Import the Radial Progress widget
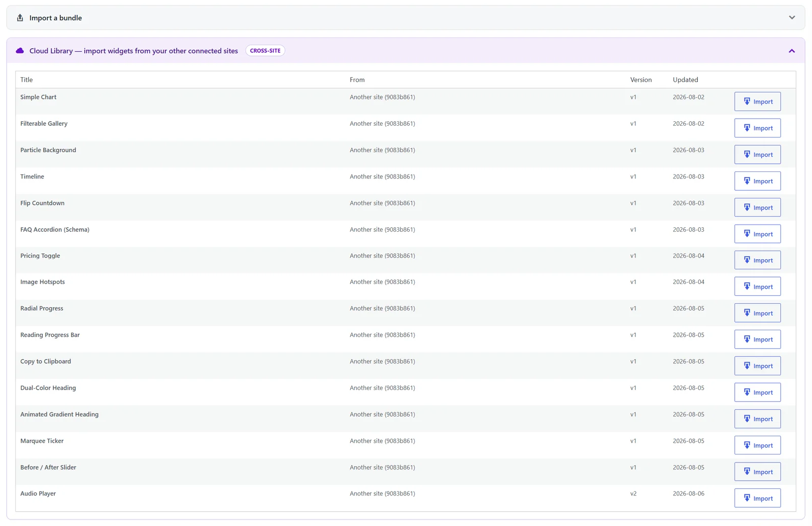The height and width of the screenshot is (526, 812). (x=757, y=313)
